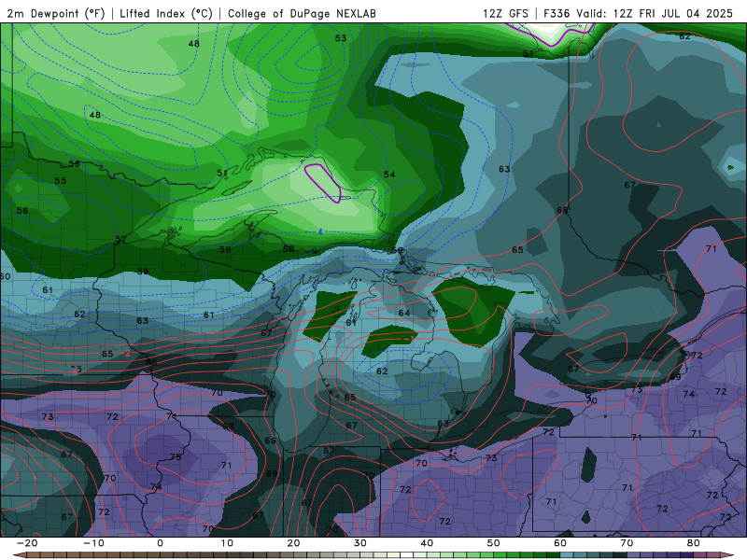The image size is (747, 560).
Task: Click the '20' label on the color scale
Action: (x=293, y=543)
